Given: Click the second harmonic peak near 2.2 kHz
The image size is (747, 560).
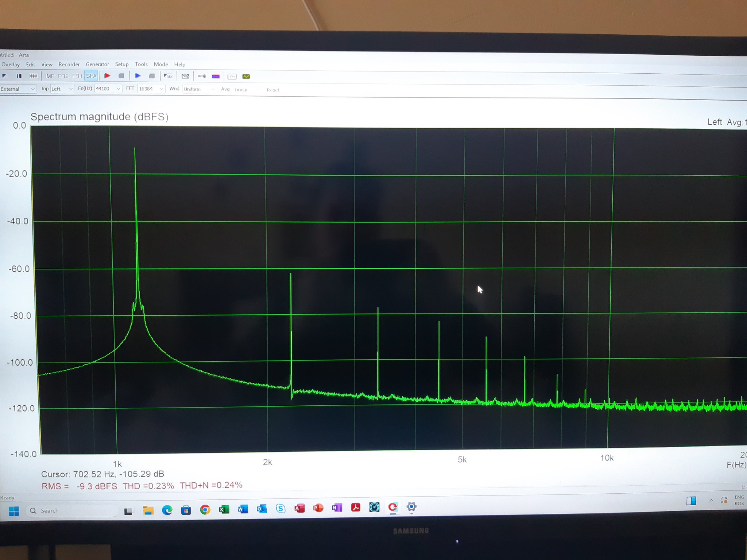Looking at the screenshot, I should [291, 274].
